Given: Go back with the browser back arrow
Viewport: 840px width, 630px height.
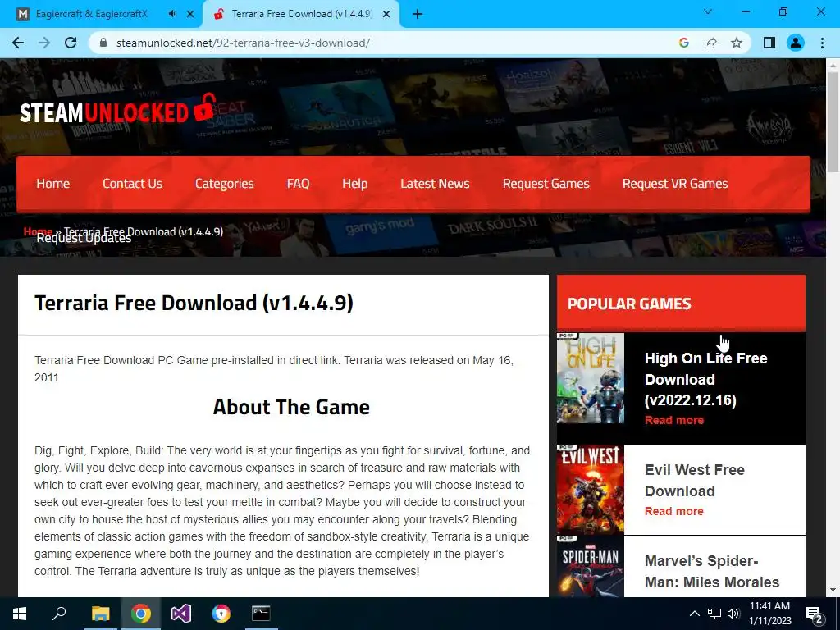Looking at the screenshot, I should 18,43.
